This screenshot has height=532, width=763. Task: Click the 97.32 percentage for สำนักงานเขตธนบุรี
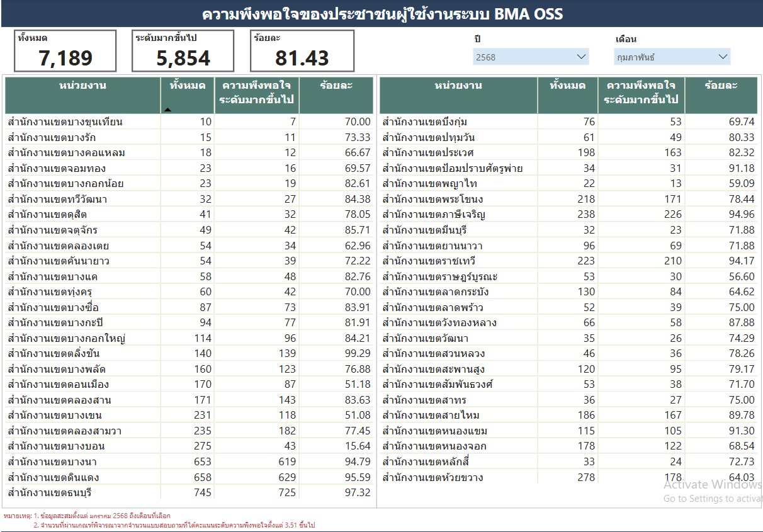point(357,492)
